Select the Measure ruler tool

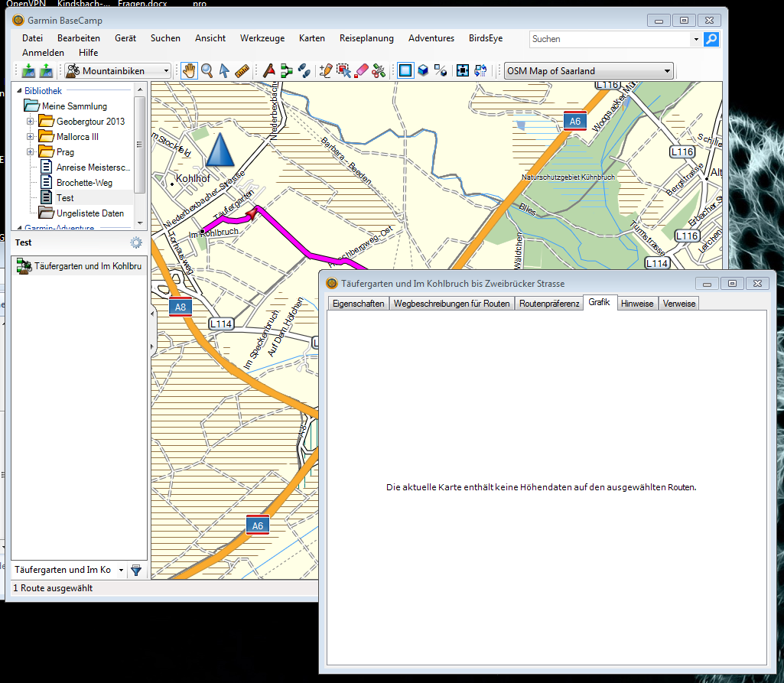(x=242, y=71)
